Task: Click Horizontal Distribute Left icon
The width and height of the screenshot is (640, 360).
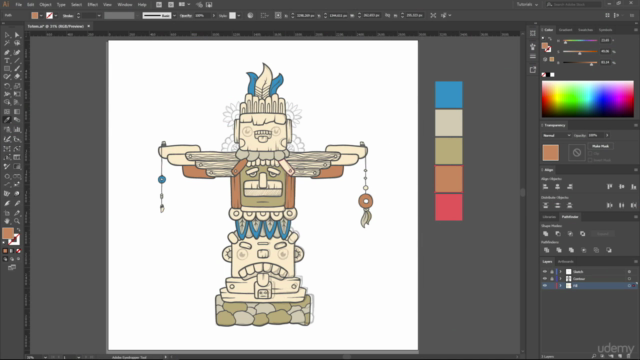Action: click(609, 205)
